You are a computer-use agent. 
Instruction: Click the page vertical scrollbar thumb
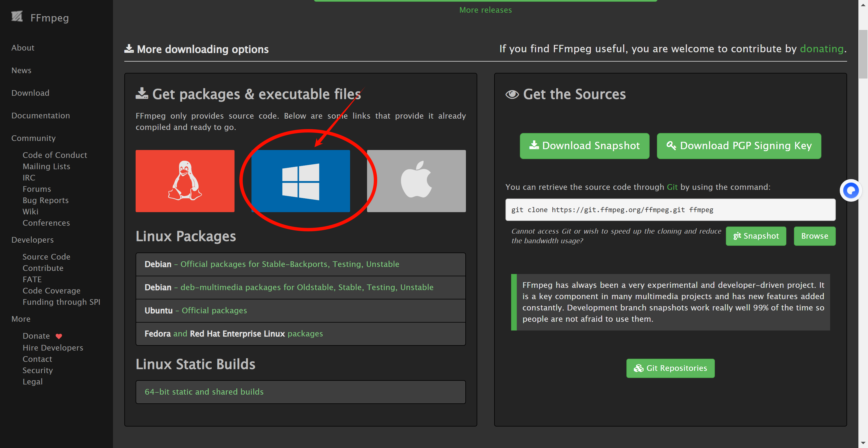click(863, 54)
